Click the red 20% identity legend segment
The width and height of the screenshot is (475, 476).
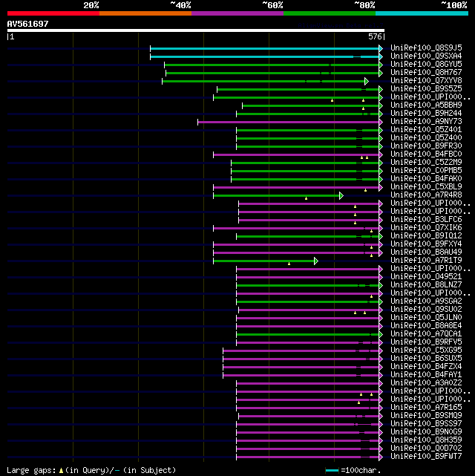coord(53,13)
